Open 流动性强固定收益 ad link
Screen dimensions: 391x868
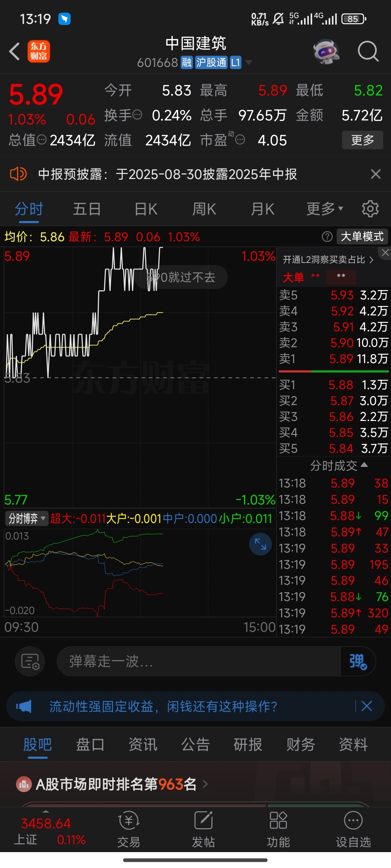pos(163,706)
